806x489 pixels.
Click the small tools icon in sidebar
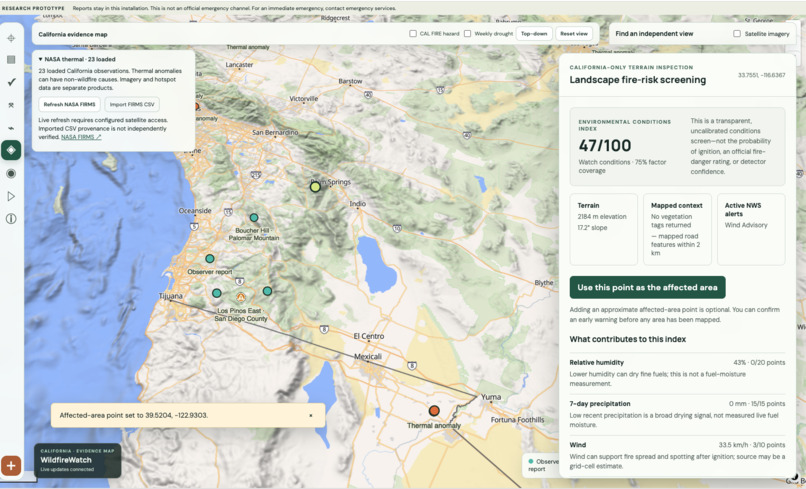pyautogui.click(x=11, y=105)
